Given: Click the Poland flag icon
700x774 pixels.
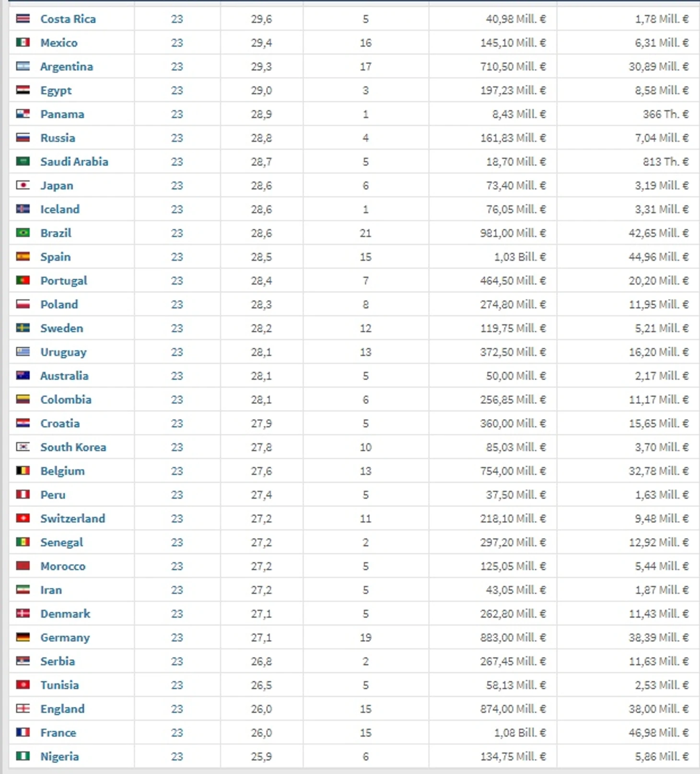Looking at the screenshot, I should (23, 304).
